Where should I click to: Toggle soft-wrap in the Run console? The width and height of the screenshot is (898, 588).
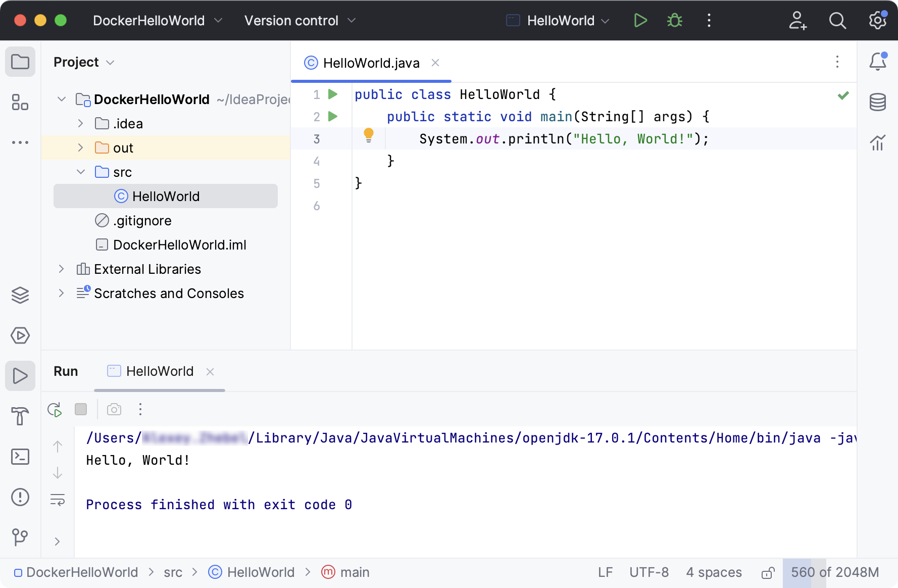coord(58,500)
